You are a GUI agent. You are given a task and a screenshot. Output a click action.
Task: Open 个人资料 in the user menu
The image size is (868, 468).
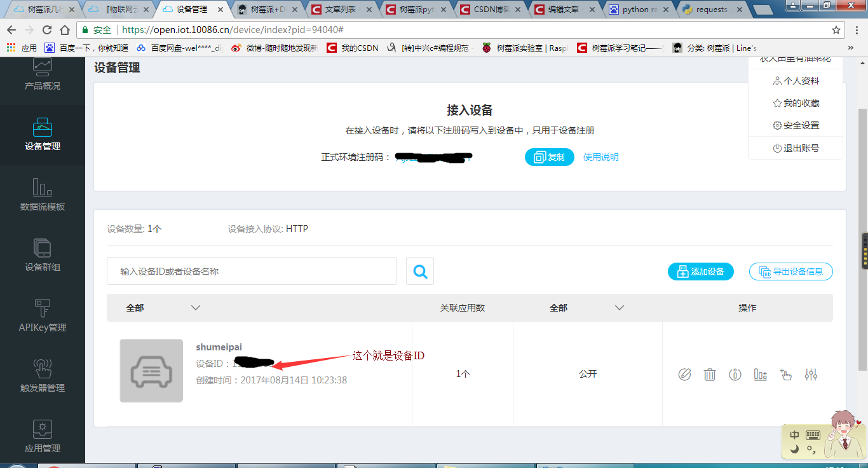(796, 81)
